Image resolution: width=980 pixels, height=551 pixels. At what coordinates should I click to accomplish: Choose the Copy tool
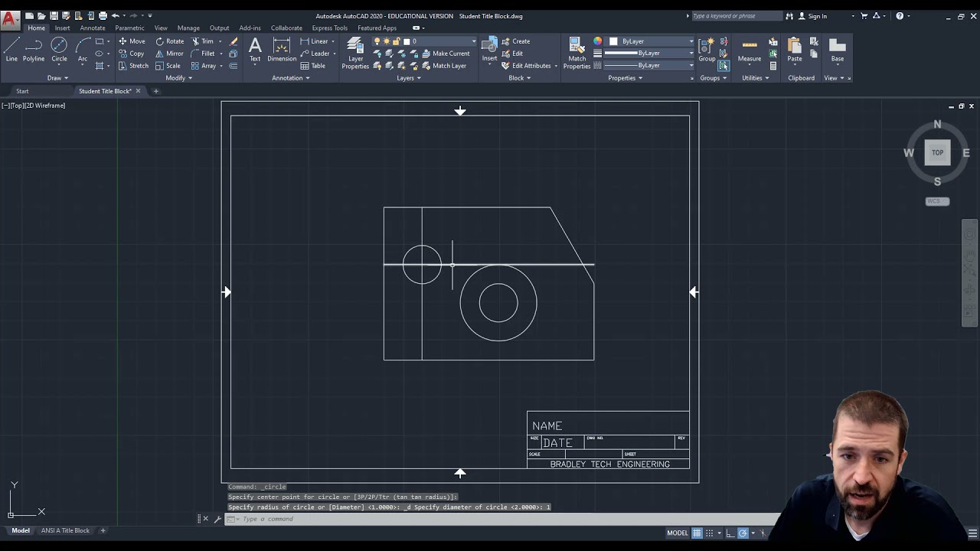[132, 54]
